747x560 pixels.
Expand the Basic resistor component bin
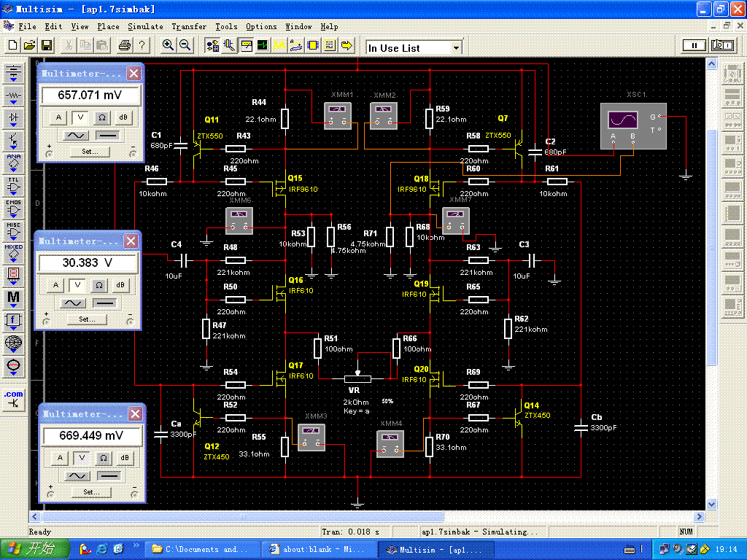[14, 96]
